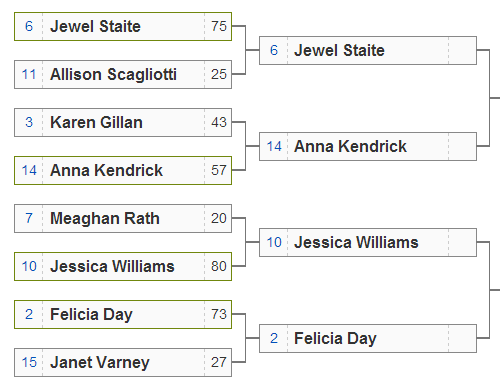Click Jewel Staite in first round
The width and height of the screenshot is (500, 390).
(x=123, y=27)
